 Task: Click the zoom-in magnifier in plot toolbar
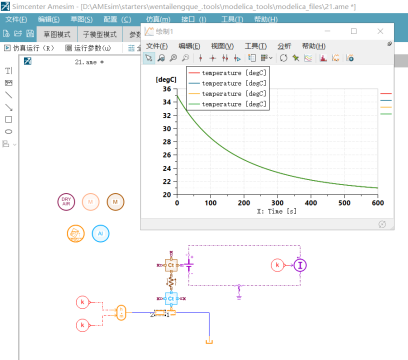point(173,58)
